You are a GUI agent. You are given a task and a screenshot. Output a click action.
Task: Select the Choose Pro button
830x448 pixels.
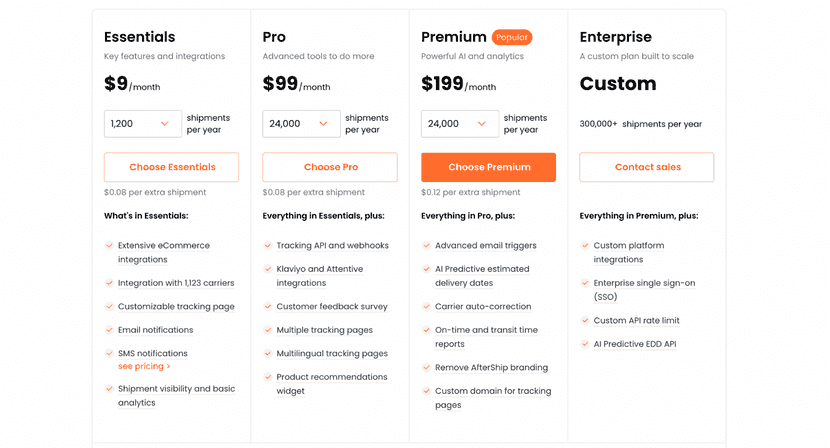(330, 167)
